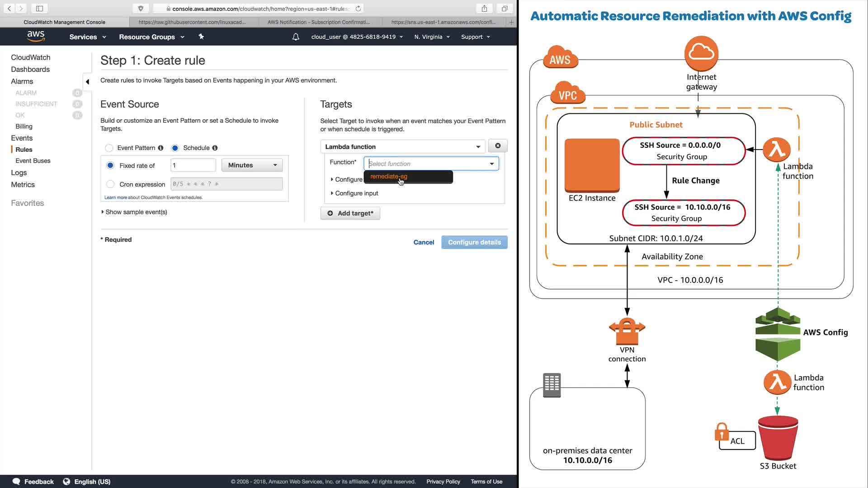
Task: Toggle the Safari sidebar icon
Action: (39, 9)
